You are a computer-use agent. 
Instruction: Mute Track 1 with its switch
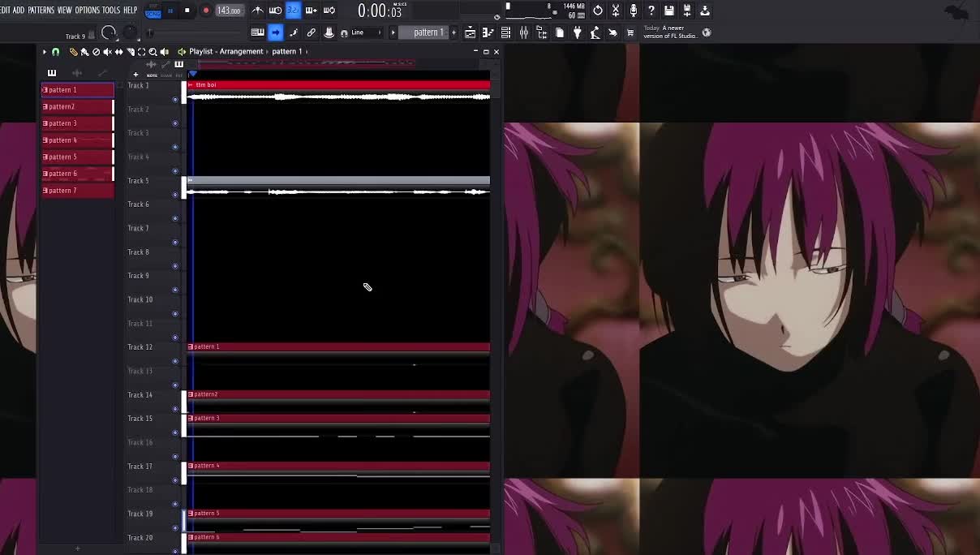tap(175, 100)
